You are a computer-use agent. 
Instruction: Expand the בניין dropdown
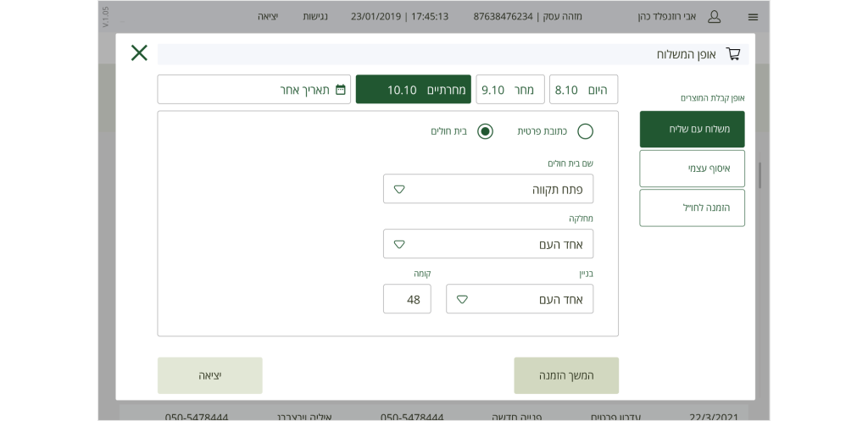tap(520, 299)
